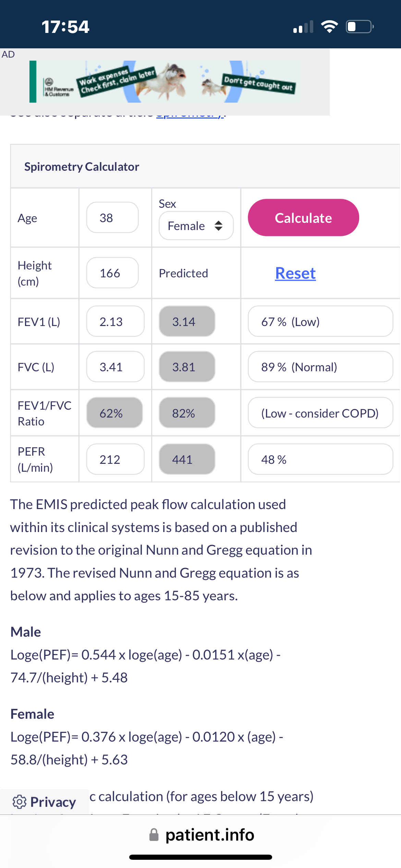Edit the FEV1 (L) value field
Viewport: 401px width, 868px height.
(x=115, y=322)
